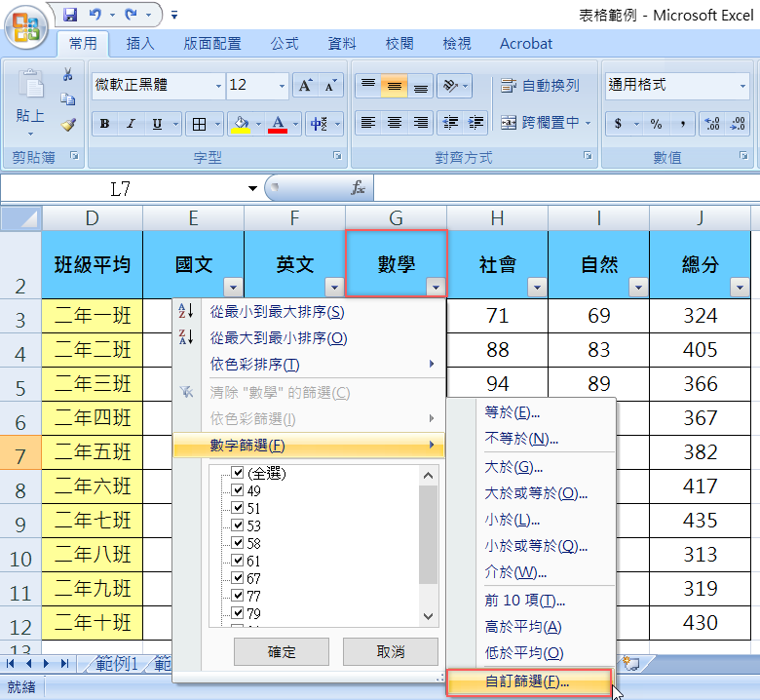760x700 pixels.
Task: Choose 自訂篩選 from the submenu
Action: [x=527, y=681]
